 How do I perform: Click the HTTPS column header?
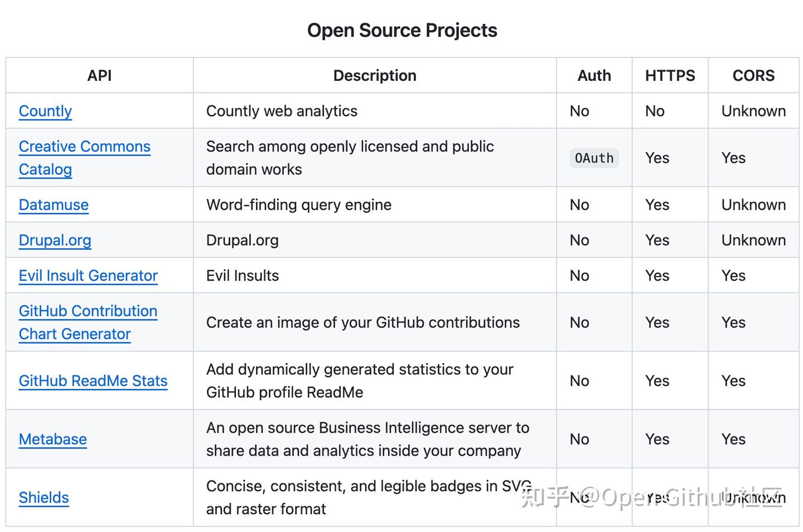(670, 75)
